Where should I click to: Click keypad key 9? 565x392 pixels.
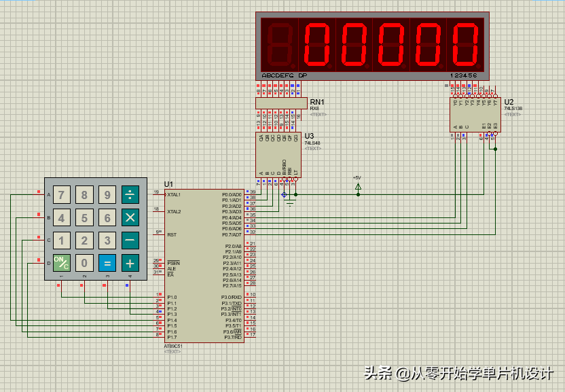pyautogui.click(x=107, y=195)
